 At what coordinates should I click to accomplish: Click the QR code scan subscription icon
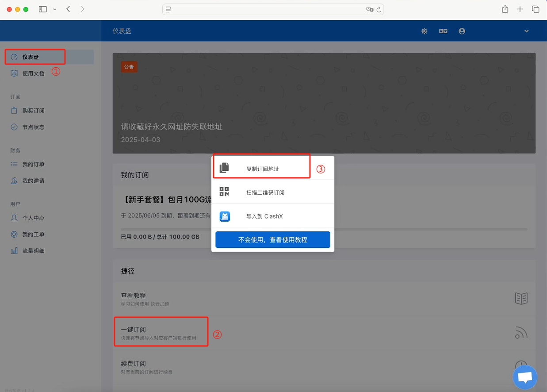coord(225,192)
